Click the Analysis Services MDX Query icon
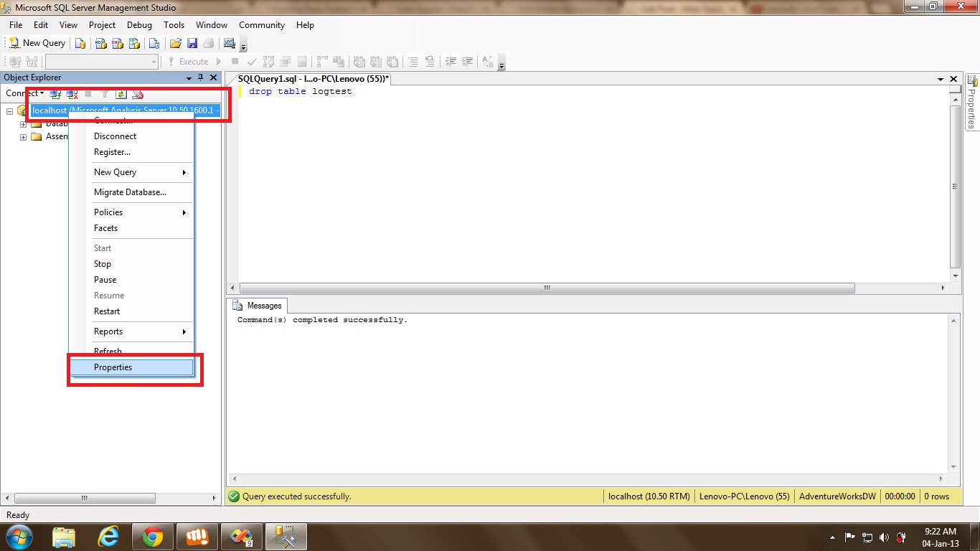The height and width of the screenshot is (551, 980). tap(101, 43)
